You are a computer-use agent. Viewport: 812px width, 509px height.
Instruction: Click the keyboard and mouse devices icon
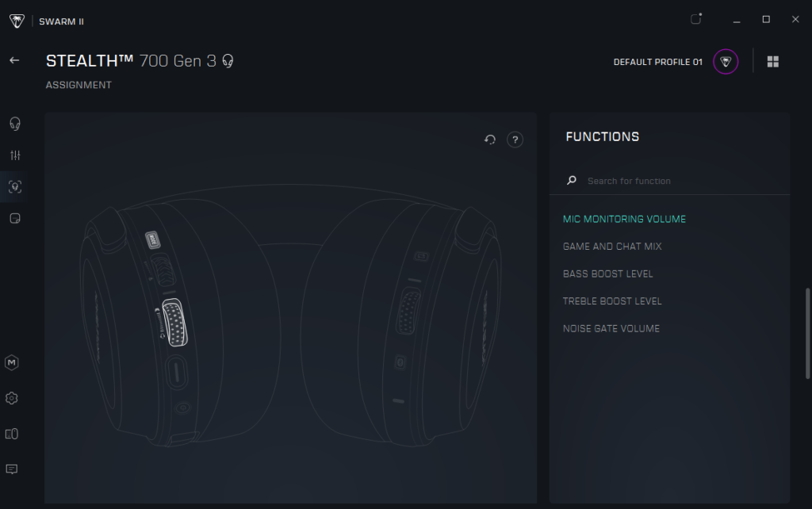click(12, 434)
